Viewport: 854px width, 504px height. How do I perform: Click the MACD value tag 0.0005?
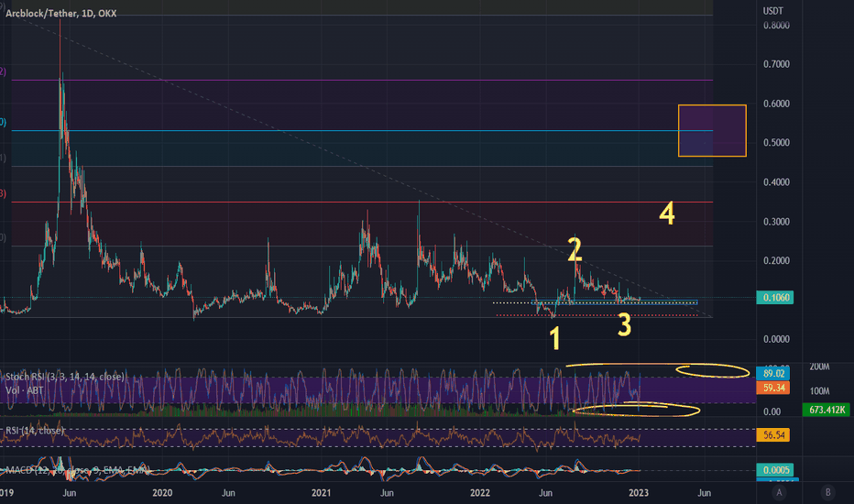[x=775, y=470]
